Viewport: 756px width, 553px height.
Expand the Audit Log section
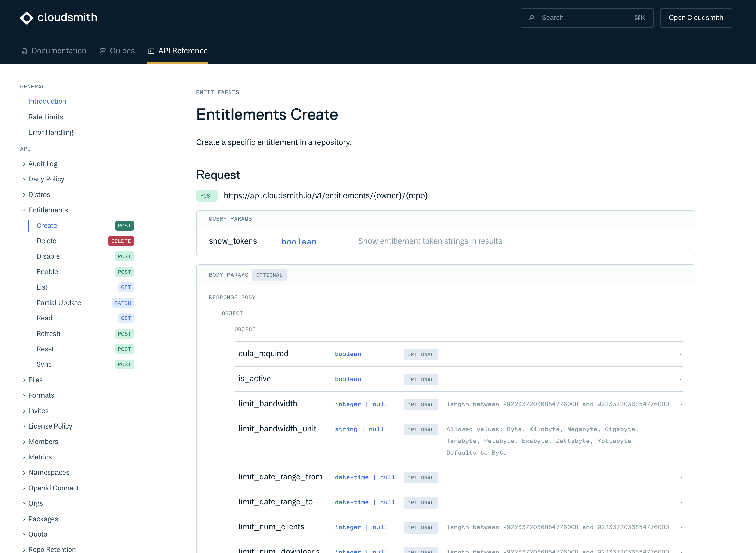click(x=24, y=164)
